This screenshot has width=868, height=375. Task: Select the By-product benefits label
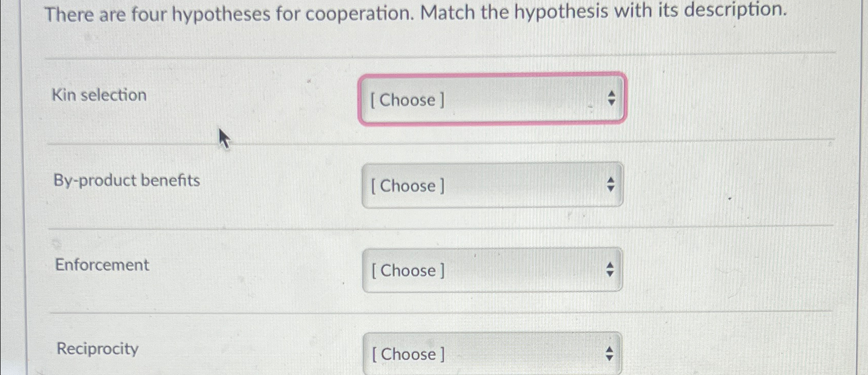[126, 180]
